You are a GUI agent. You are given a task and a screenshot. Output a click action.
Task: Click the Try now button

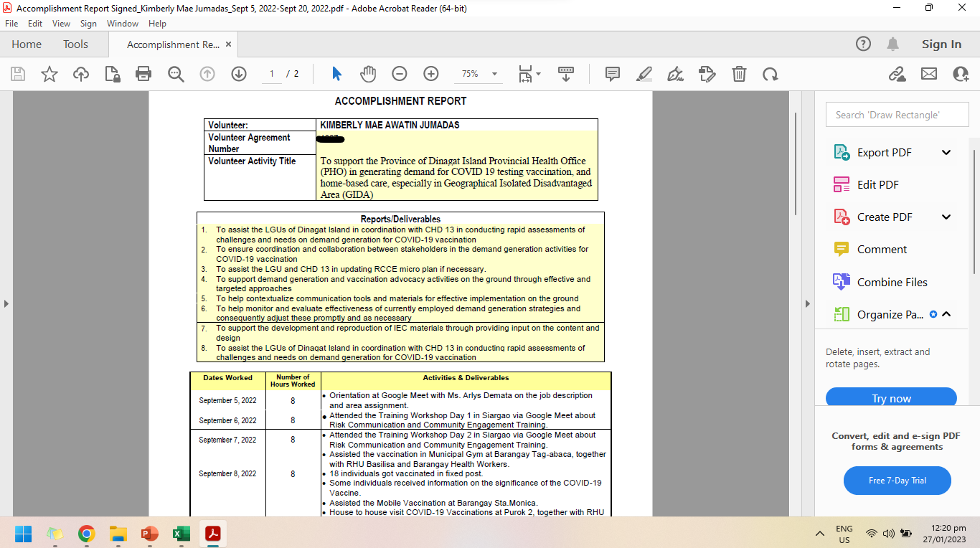tap(891, 398)
